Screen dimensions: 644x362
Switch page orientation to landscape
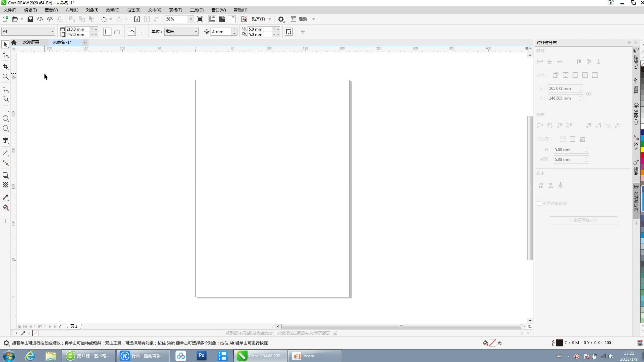[x=117, y=32]
